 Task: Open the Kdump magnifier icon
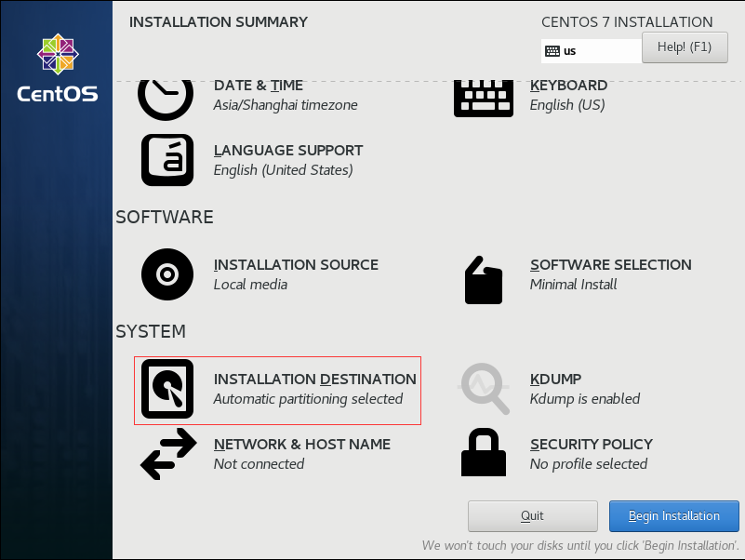(x=485, y=389)
